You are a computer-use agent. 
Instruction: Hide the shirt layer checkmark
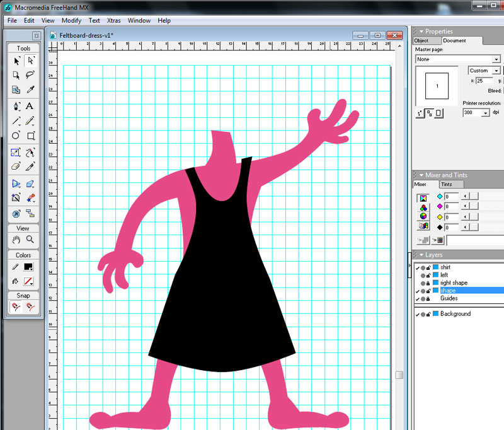[417, 267]
